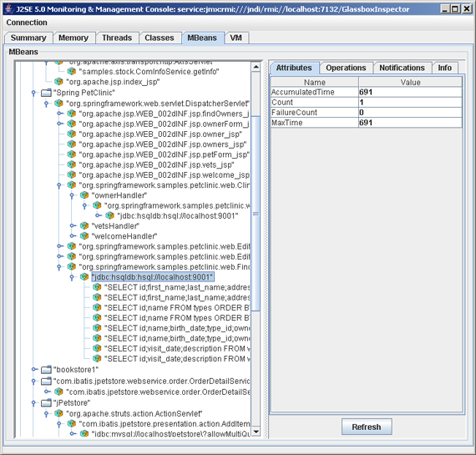
Task: Expand the findOwners_jsp node
Action: tap(60, 114)
